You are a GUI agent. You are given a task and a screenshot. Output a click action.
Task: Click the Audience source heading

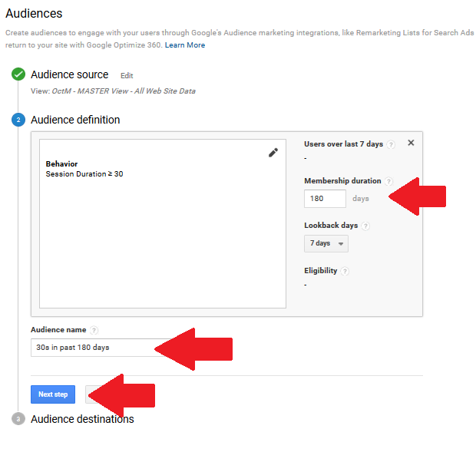[70, 74]
